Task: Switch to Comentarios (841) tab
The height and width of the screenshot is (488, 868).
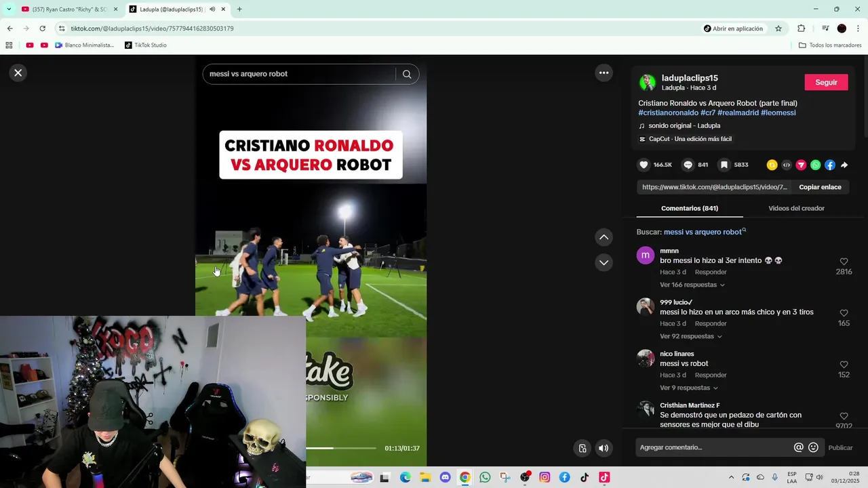Action: coord(690,208)
